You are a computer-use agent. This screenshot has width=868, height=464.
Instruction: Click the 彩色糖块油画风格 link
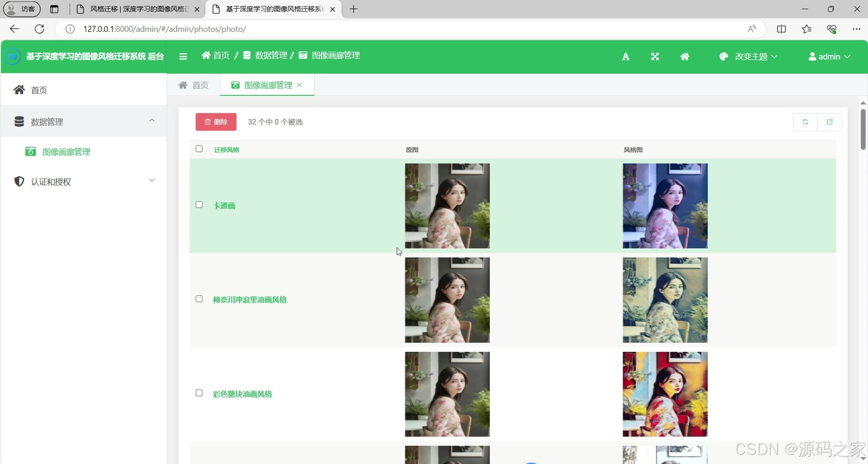241,394
